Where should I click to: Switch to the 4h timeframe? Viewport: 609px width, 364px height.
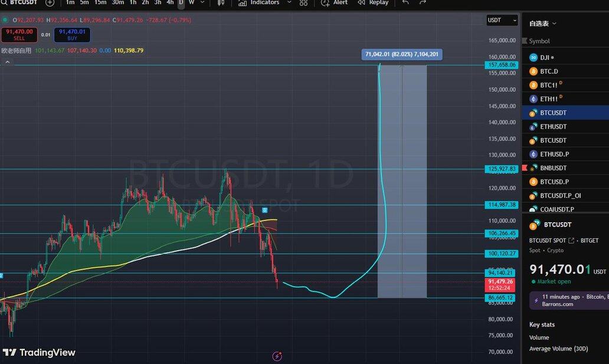pyautogui.click(x=170, y=2)
